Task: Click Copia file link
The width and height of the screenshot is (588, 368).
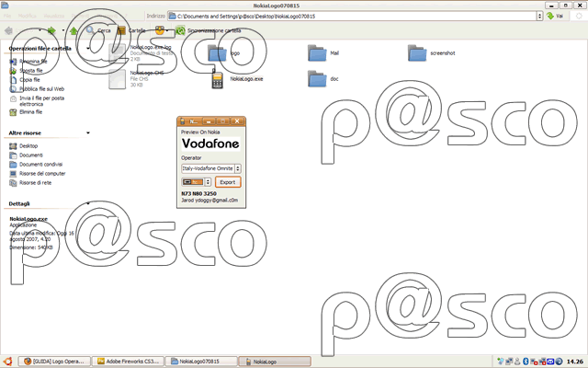Action: (25, 80)
